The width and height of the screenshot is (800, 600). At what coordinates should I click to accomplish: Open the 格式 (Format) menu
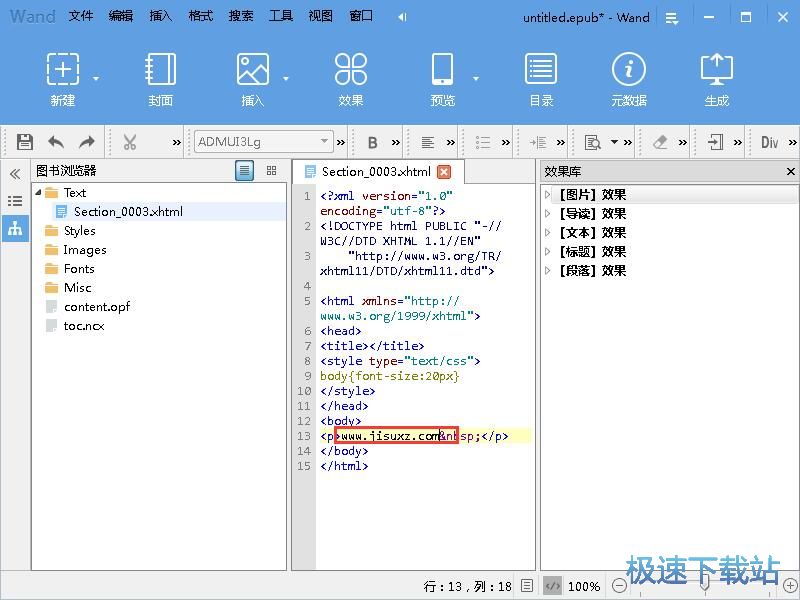(201, 16)
